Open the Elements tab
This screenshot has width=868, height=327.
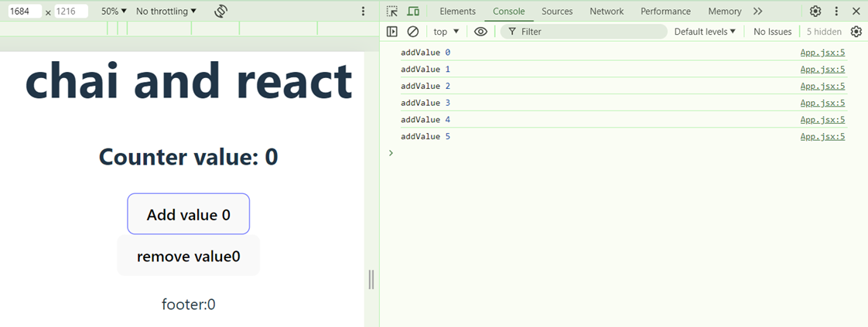(457, 11)
